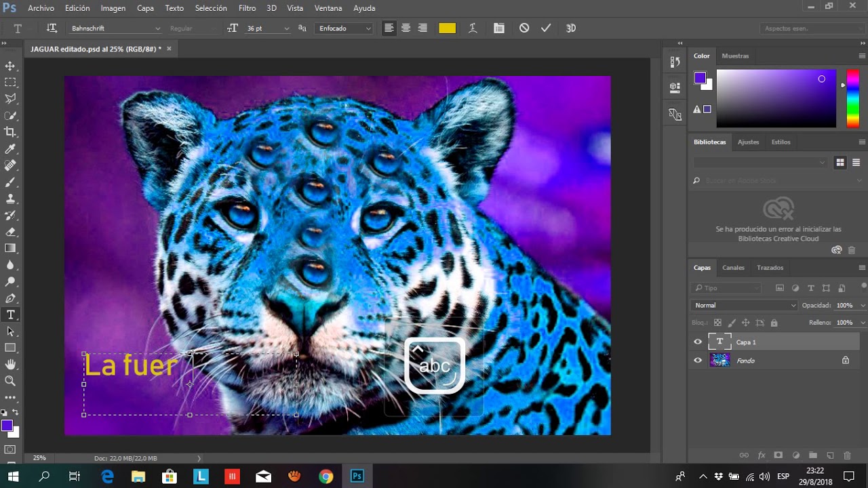The image size is (868, 488).
Task: Select the Crop tool
Action: (10, 132)
